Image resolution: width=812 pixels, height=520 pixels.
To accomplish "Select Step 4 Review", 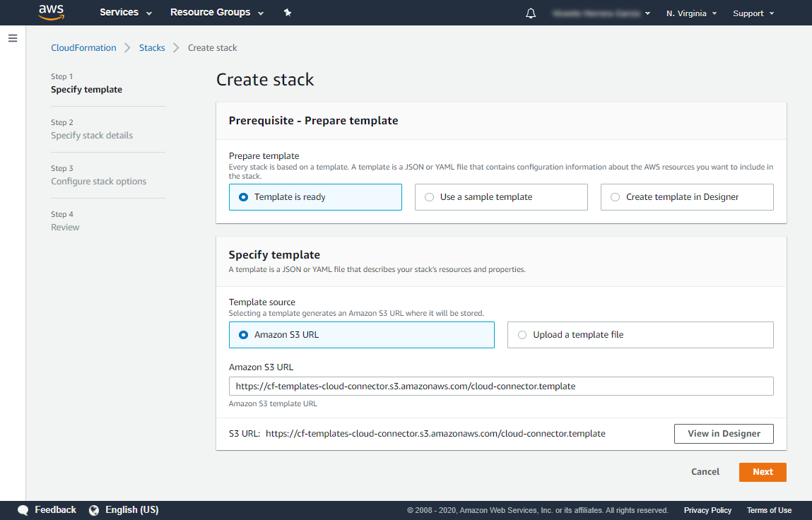I will [x=65, y=221].
